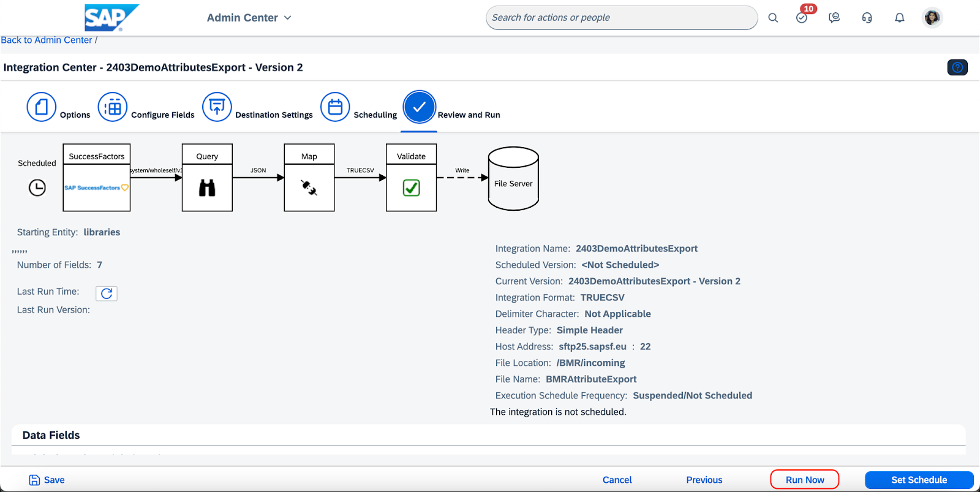Viewport: 980px width, 492px height.
Task: Click the Map box title
Action: tap(309, 156)
